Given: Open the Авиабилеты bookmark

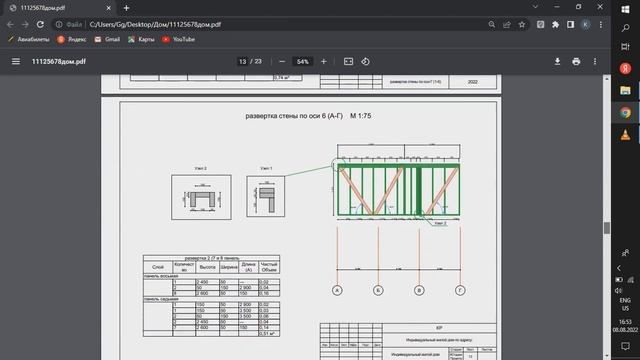Looking at the screenshot, I should tap(29, 39).
